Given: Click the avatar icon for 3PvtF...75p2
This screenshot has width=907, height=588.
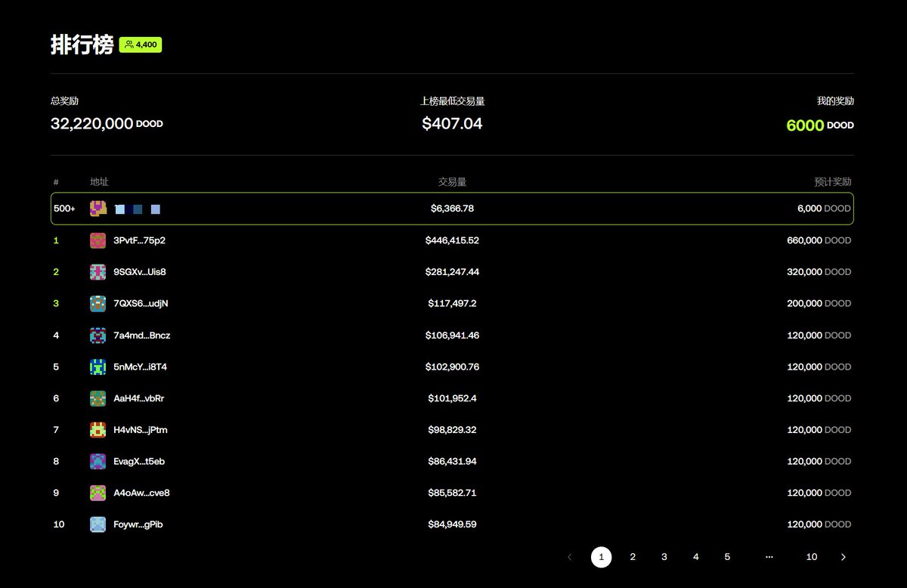Looking at the screenshot, I should coord(98,240).
